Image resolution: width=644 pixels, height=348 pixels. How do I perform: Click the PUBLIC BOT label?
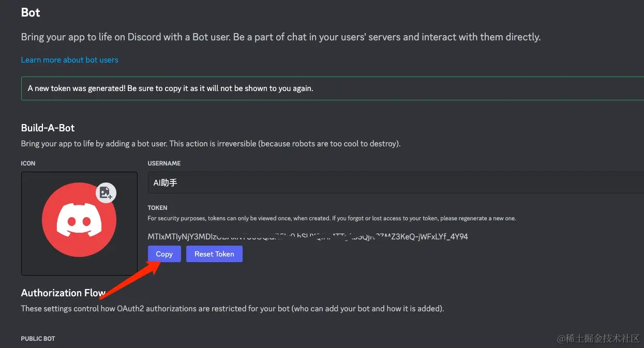[x=38, y=339]
